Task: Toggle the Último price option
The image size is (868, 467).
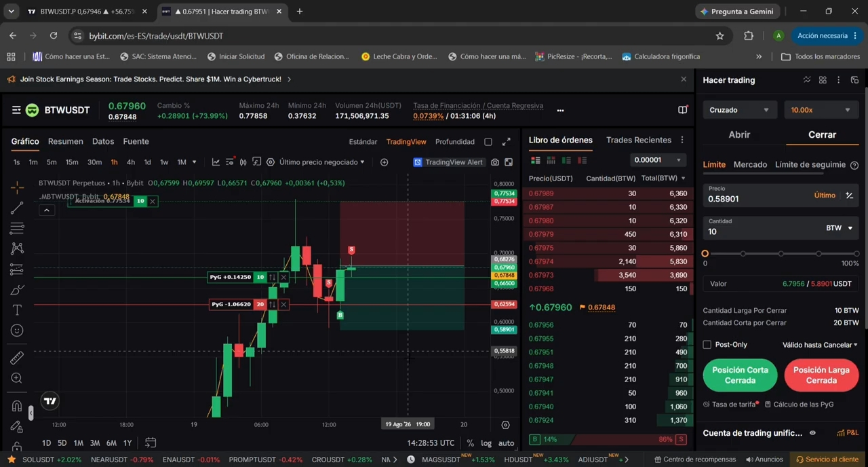Action: tap(825, 195)
